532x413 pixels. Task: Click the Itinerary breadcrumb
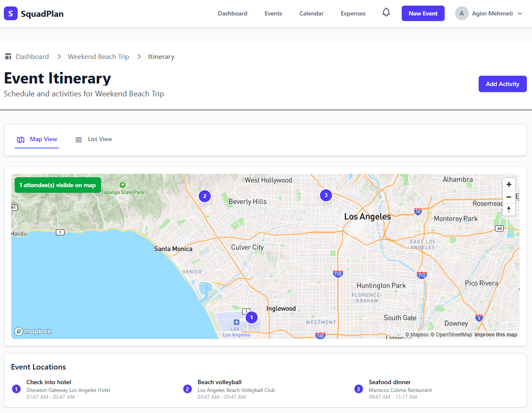point(161,56)
